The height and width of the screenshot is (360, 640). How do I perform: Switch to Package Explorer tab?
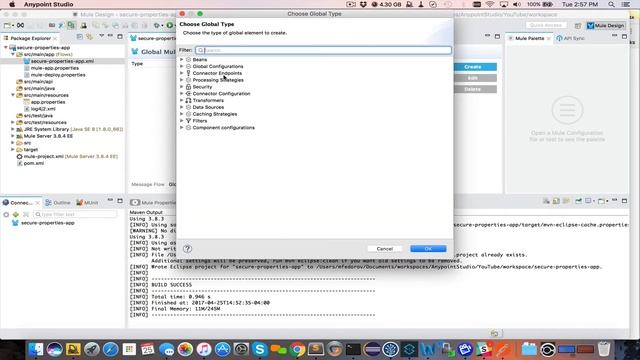point(30,38)
